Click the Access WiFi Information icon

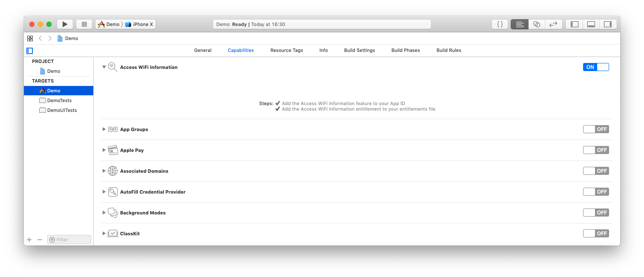coord(112,67)
